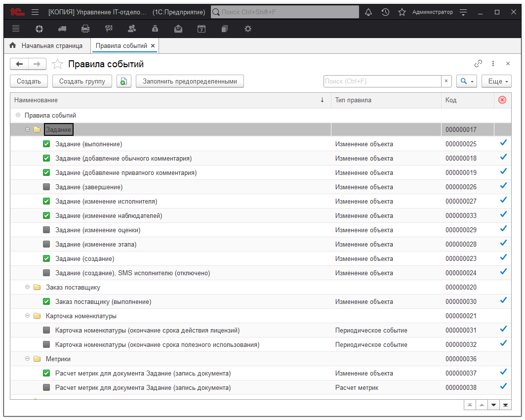Collapse the Карточка номенклатуры group
525x420 pixels.
click(28, 316)
